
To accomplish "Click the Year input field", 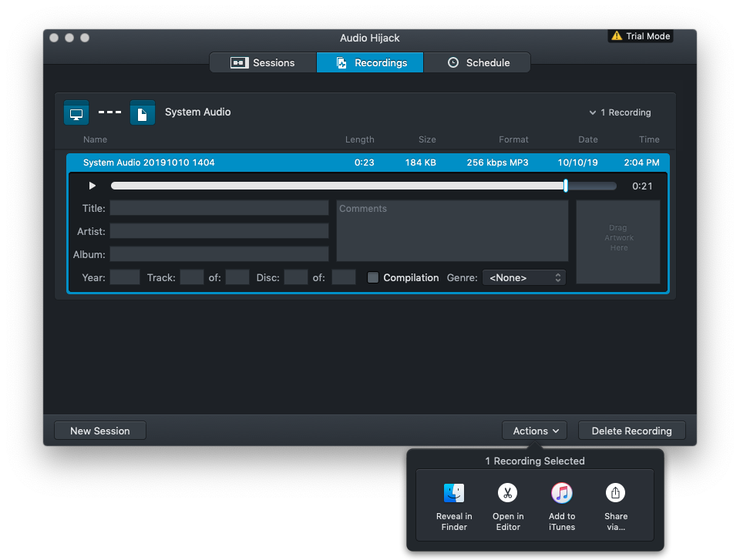I will (125, 277).
